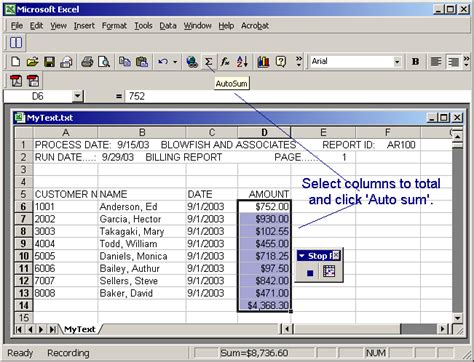Launch the Chart Wizard icon
This screenshot has width=474, height=362.
(x=263, y=62)
